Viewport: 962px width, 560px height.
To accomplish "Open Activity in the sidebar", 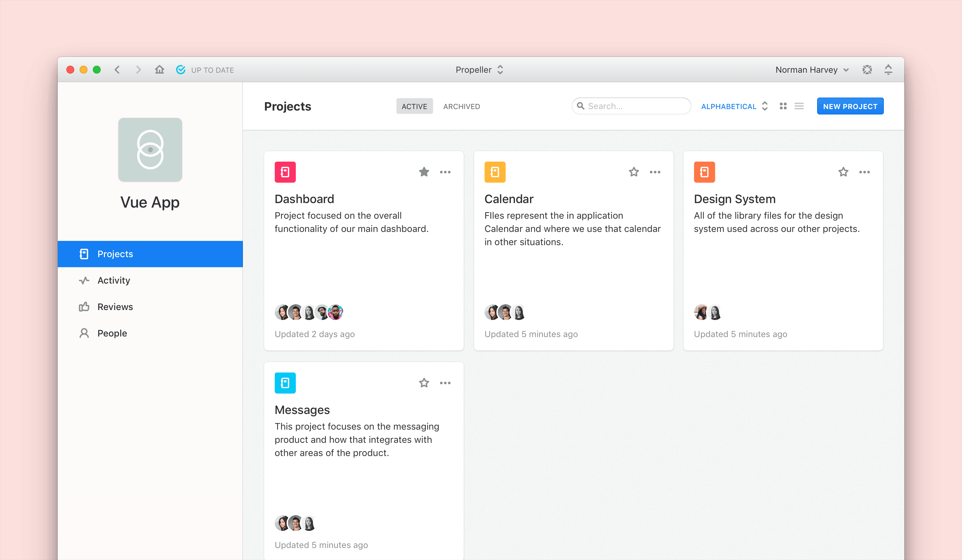I will [150, 280].
